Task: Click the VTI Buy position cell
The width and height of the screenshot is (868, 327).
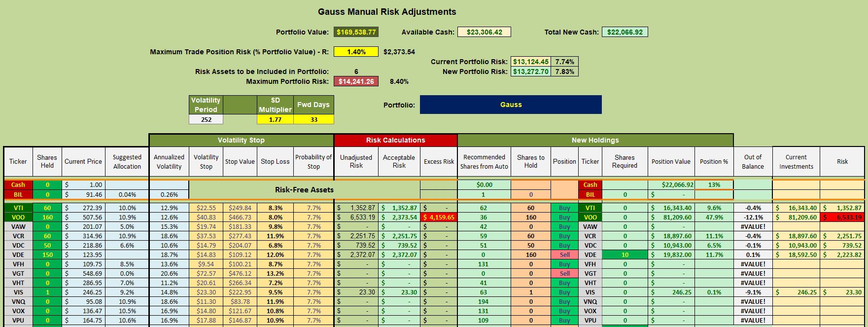Action: pyautogui.click(x=564, y=208)
